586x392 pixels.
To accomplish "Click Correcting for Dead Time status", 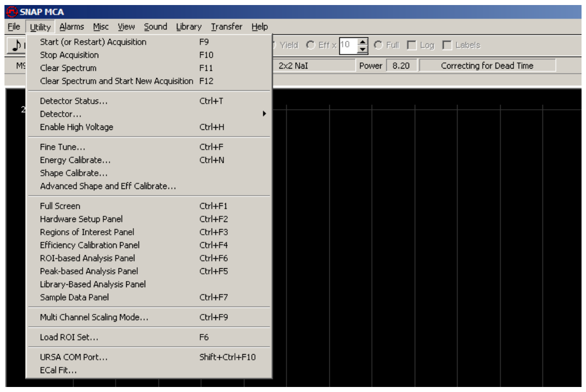I will [x=487, y=66].
